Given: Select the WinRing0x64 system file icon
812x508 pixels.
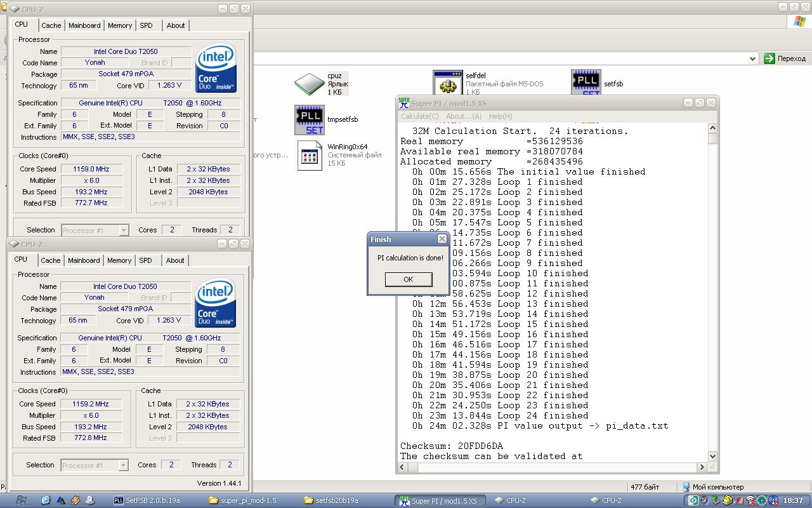Looking at the screenshot, I should pyautogui.click(x=310, y=156).
